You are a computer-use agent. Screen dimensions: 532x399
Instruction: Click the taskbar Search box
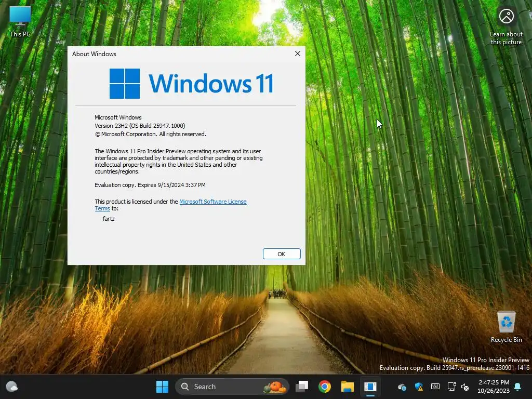[x=232, y=387]
